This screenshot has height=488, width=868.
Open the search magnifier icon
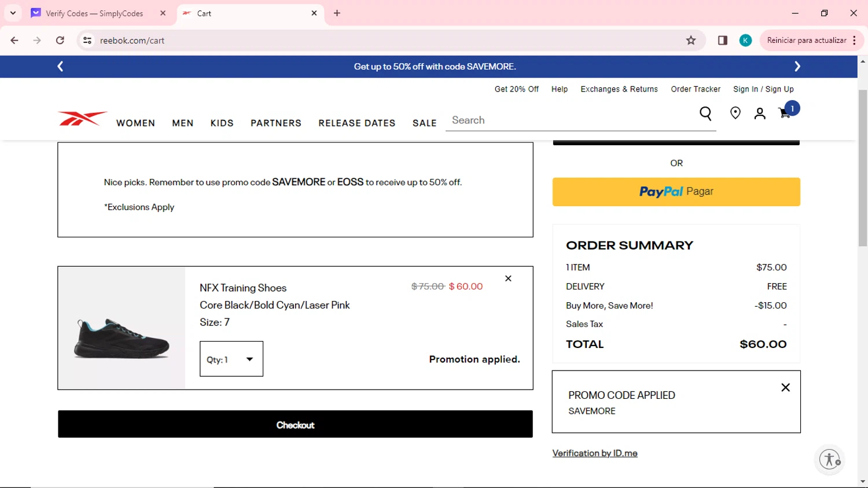coord(705,113)
